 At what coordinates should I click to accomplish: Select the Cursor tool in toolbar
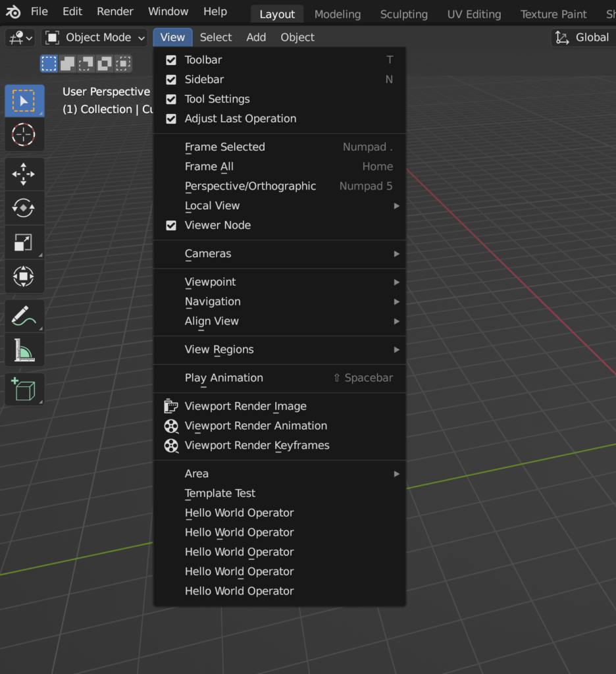tap(24, 134)
